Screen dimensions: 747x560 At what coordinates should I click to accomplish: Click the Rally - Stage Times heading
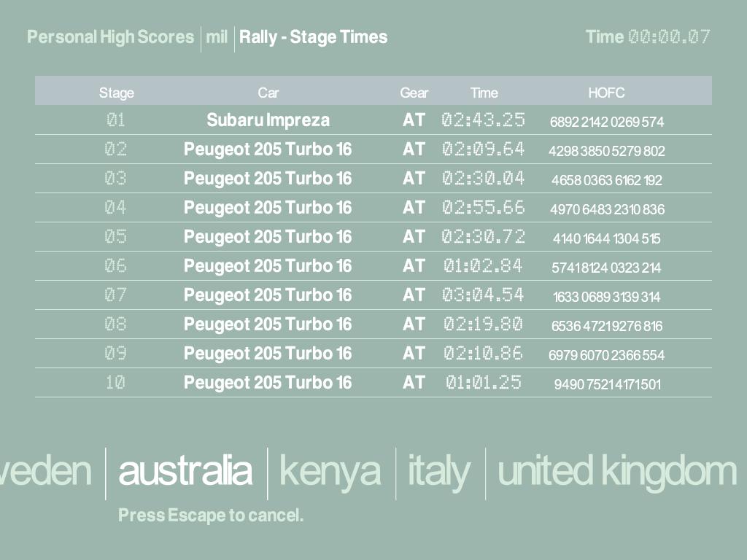313,37
